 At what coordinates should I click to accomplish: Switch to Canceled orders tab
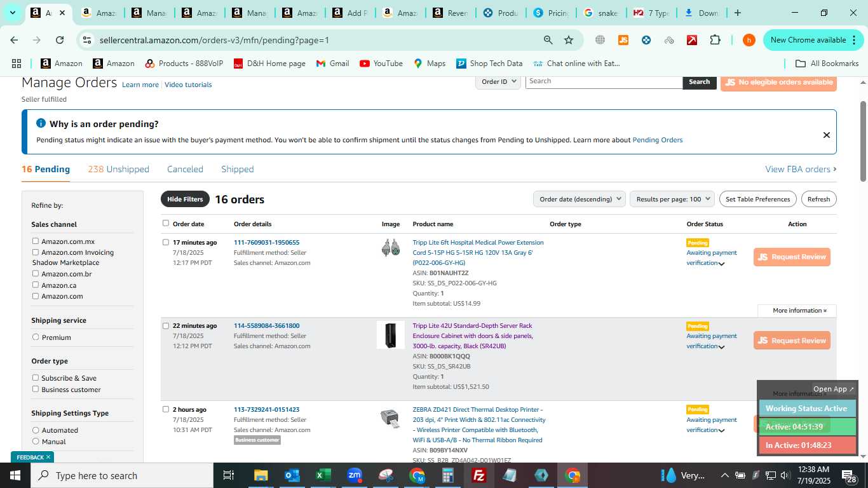[185, 169]
